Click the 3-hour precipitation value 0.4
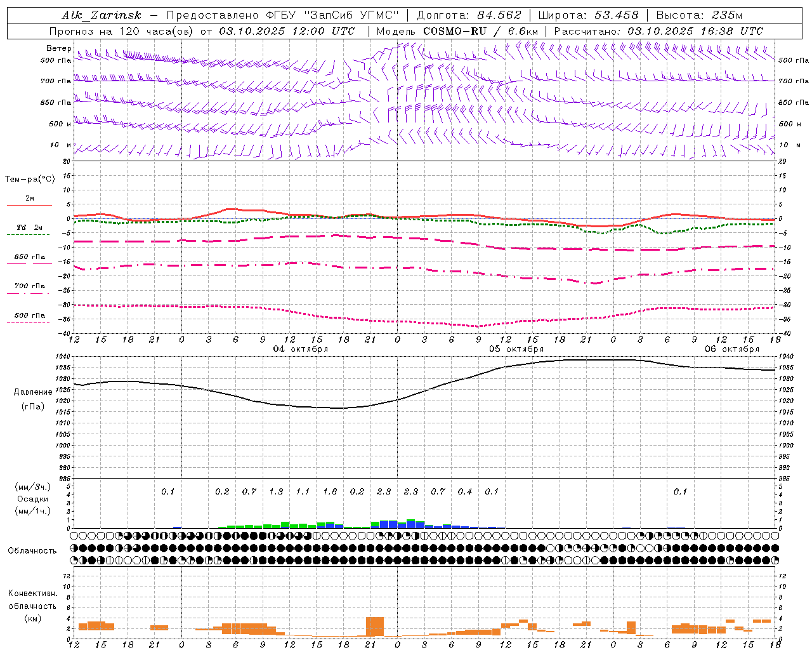 pyautogui.click(x=465, y=492)
